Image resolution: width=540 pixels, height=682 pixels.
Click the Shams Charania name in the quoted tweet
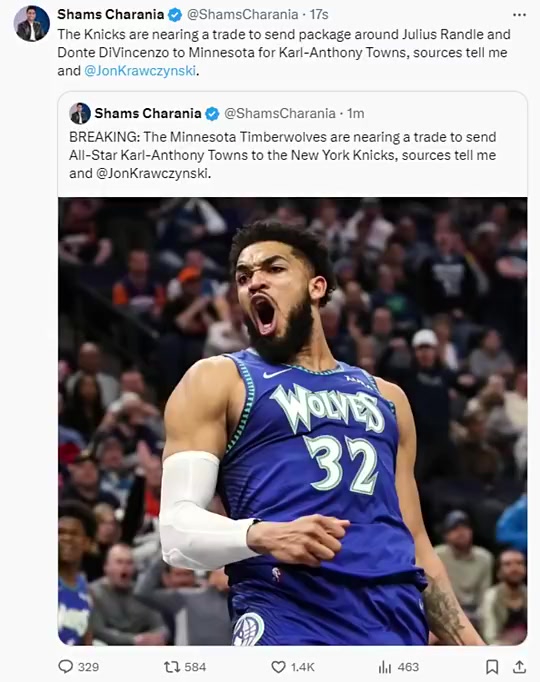[x=148, y=114]
